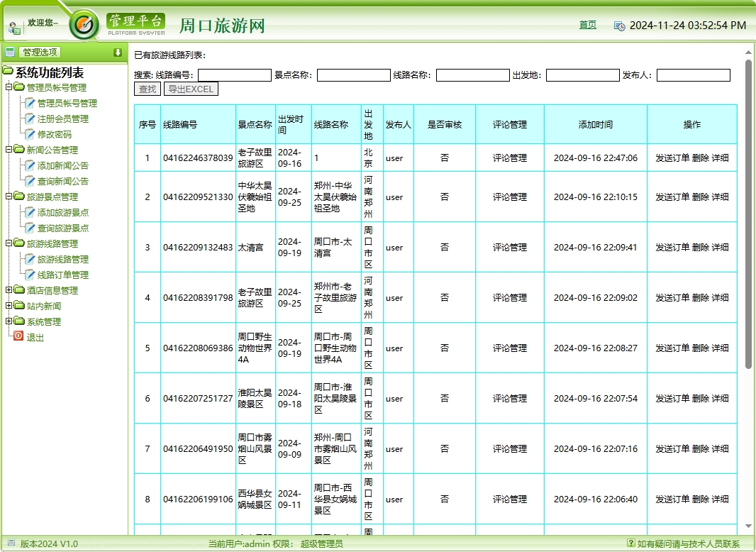Click the grid icon beside 管理选项
The image size is (756, 552).
[x=9, y=52]
